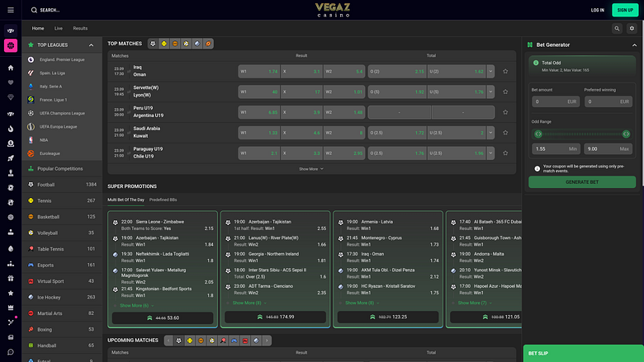The width and height of the screenshot is (644, 362).
Task: Select O (2.5) 1.76 in Paraguay U19 row
Action: (x=397, y=153)
